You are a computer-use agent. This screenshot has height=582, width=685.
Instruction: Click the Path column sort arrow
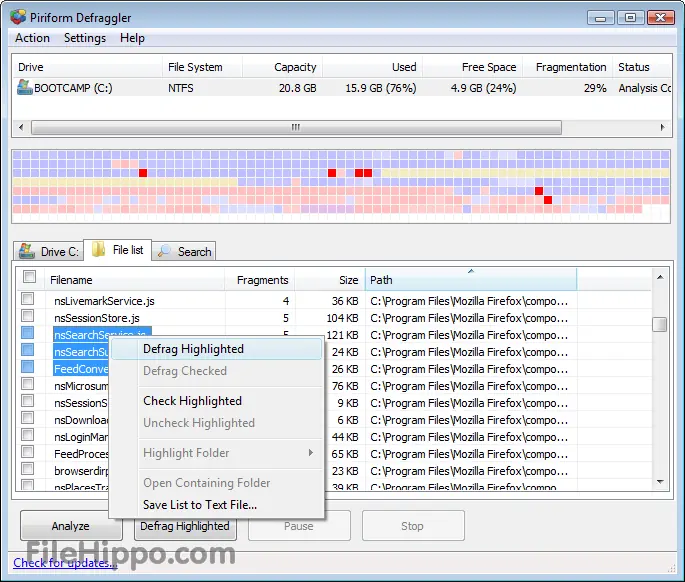[471, 271]
